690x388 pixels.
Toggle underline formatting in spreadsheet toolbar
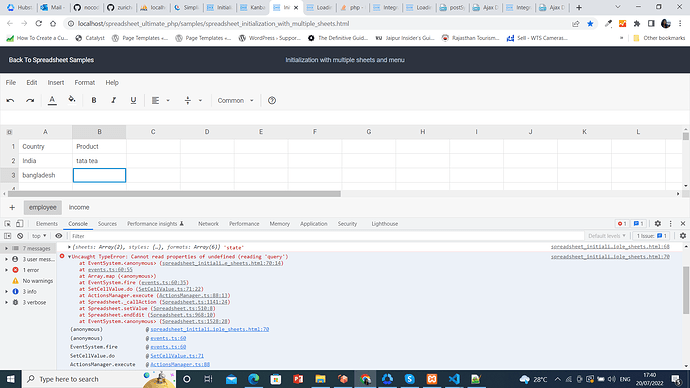pos(133,100)
